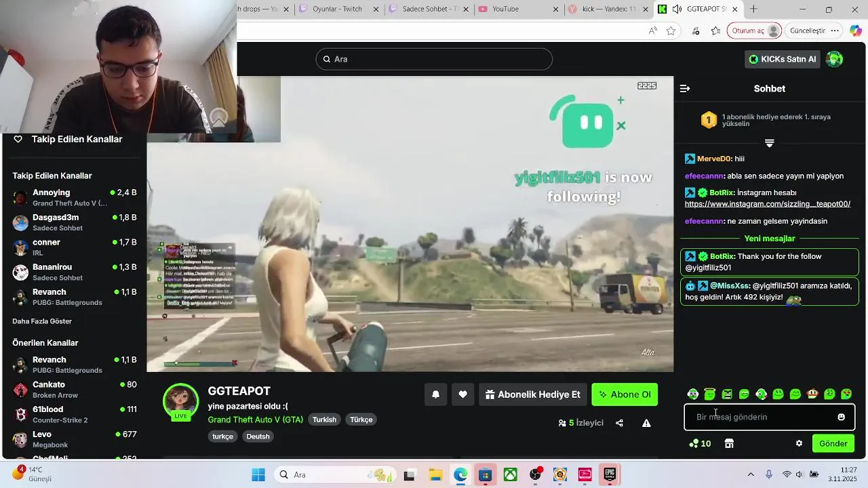868x488 pixels.
Task: Open the Dasgasd3m channel in followed list
Action: pos(75,222)
